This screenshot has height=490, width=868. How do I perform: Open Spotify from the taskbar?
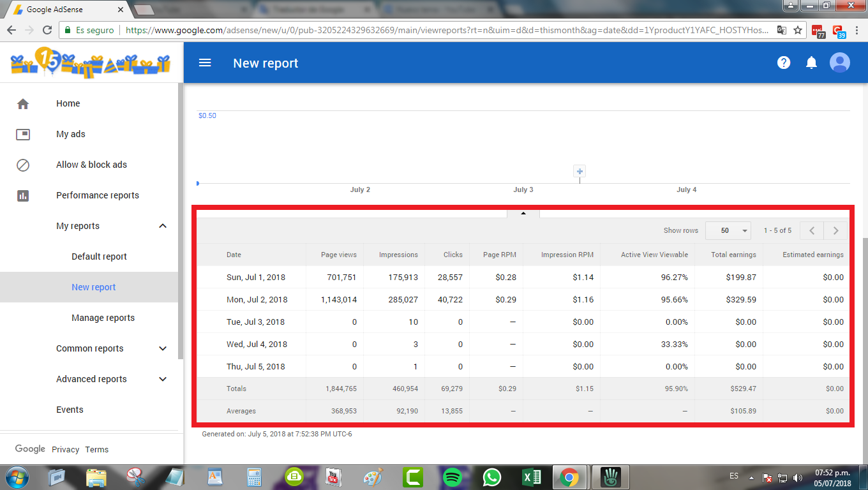point(453,477)
